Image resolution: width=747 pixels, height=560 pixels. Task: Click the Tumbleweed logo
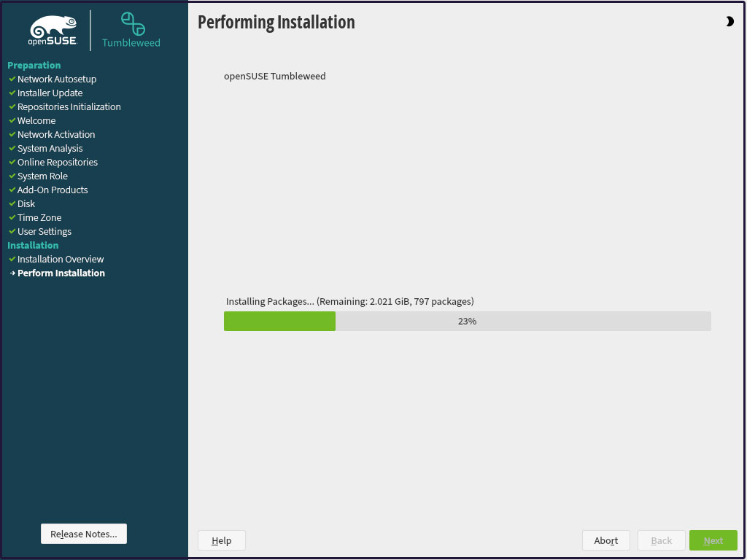131,30
